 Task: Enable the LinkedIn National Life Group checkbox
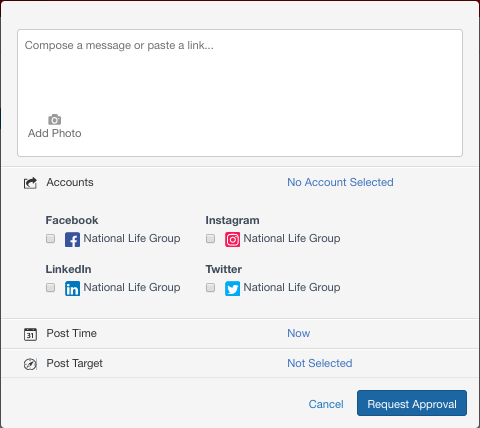click(x=50, y=287)
